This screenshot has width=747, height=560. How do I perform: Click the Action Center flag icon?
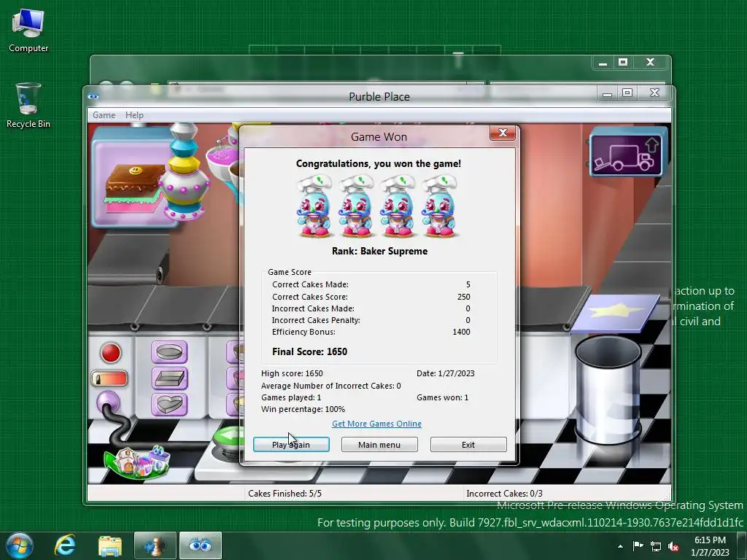(638, 545)
